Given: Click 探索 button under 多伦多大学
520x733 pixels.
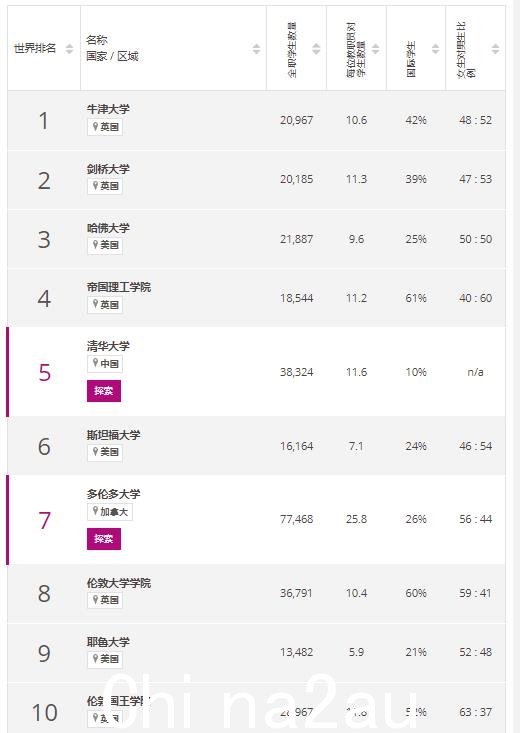Looking at the screenshot, I should click(x=104, y=539).
